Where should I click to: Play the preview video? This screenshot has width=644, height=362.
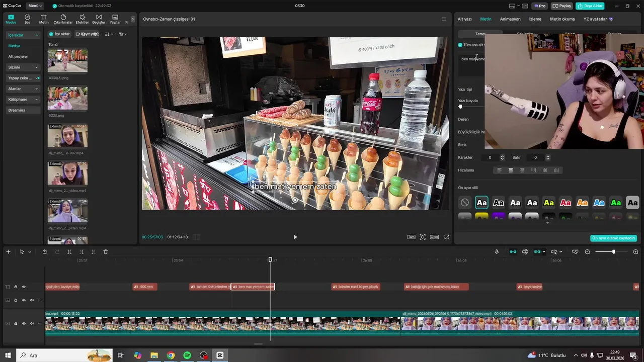coord(295,237)
